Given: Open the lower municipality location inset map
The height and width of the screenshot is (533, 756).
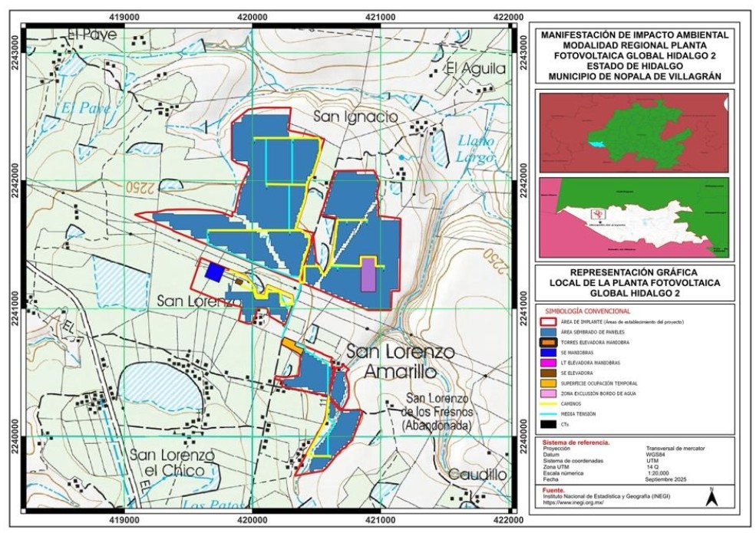Looking at the screenshot, I should click(634, 218).
